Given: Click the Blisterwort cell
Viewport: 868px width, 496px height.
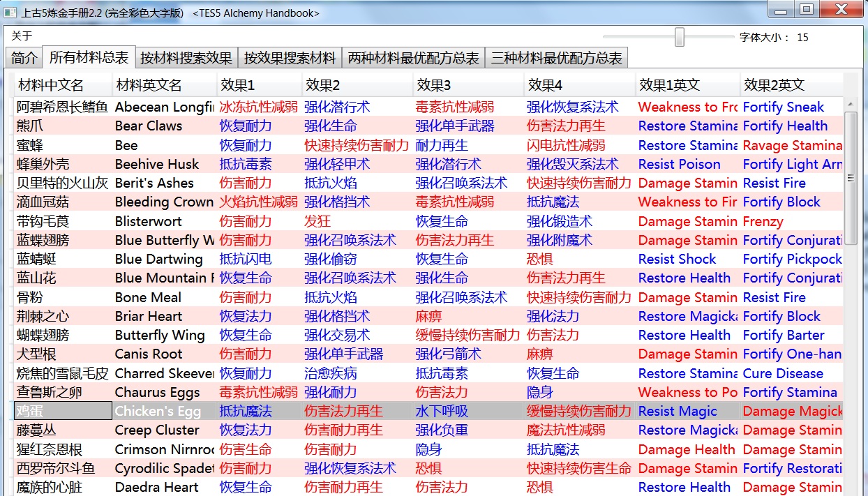Looking at the screenshot, I should click(165, 221).
